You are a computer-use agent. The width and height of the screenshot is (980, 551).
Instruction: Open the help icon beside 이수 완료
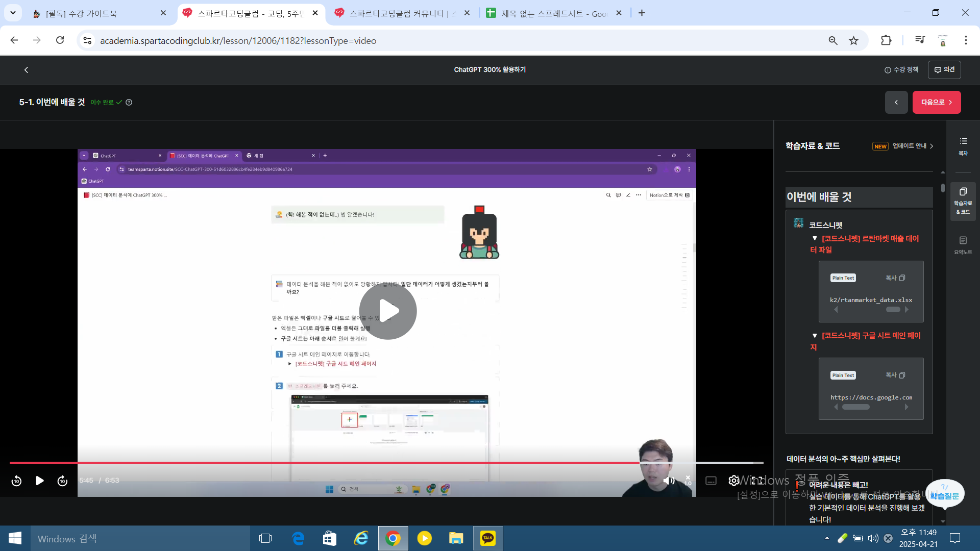point(129,103)
